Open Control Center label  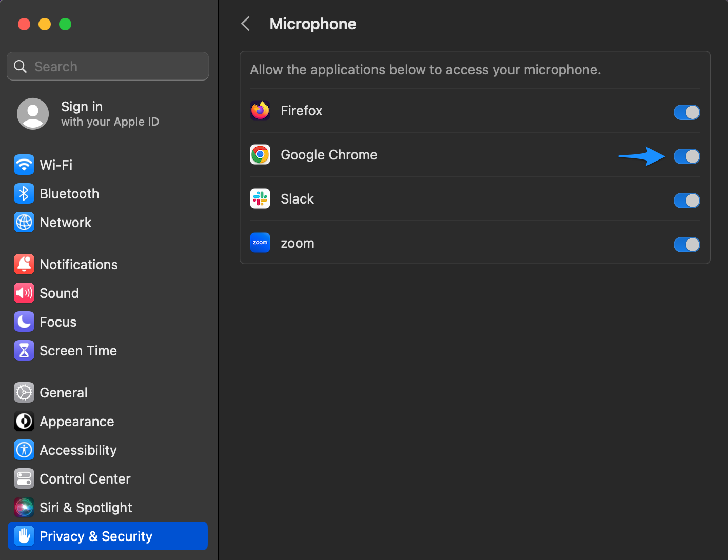[x=85, y=479]
